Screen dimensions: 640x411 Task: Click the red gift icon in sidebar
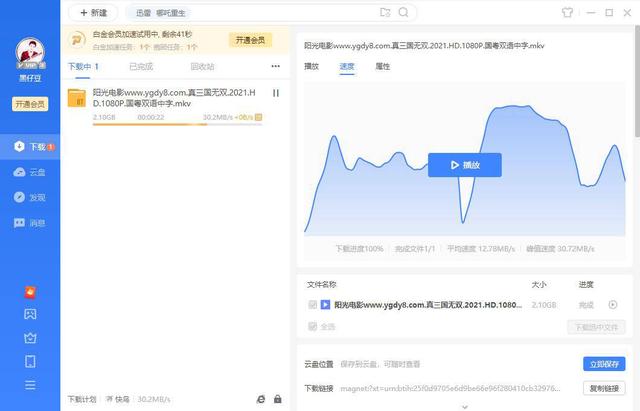pos(30,292)
